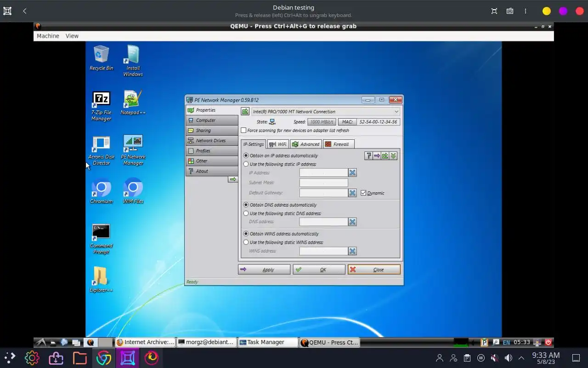Switch to the Task Manager taskbar window

[x=267, y=342]
